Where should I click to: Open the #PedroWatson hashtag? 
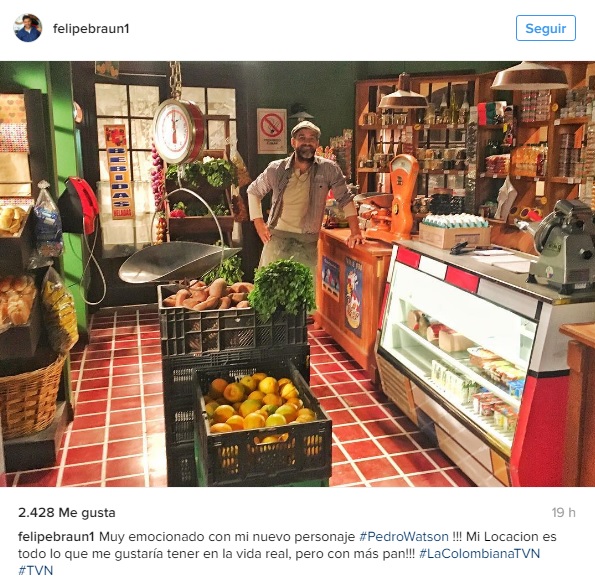click(404, 537)
